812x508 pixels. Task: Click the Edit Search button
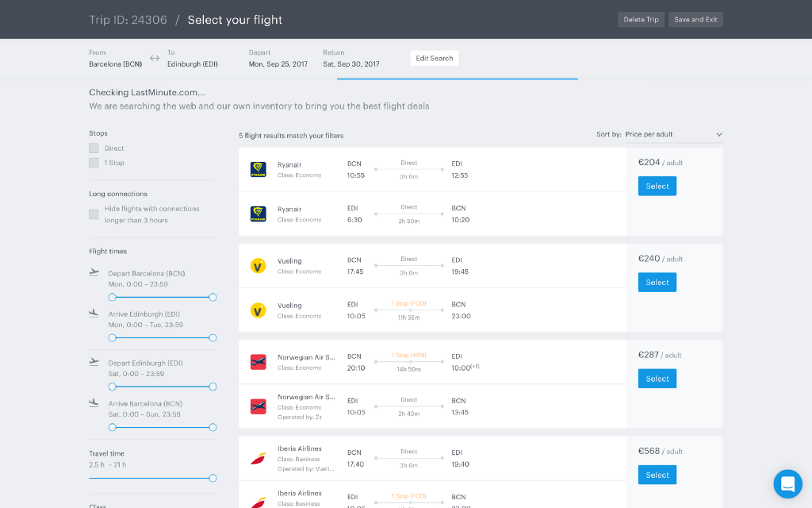point(435,58)
